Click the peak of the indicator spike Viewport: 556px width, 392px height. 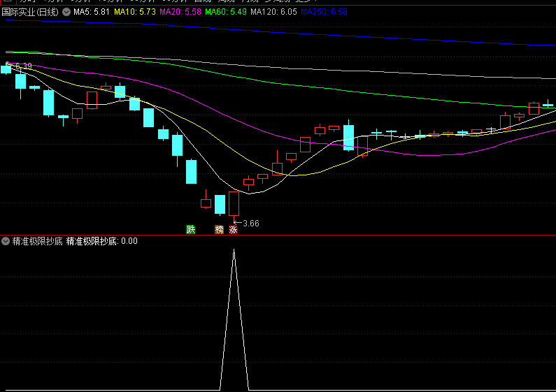pyautogui.click(x=234, y=250)
